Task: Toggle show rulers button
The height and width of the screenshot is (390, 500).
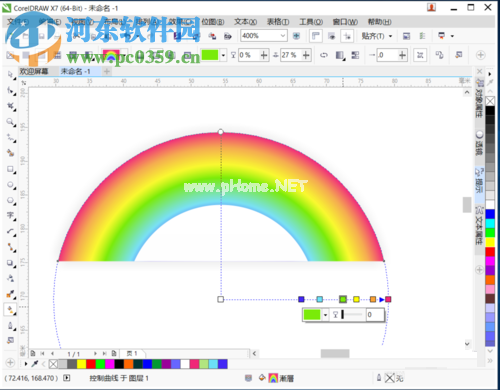Action: pos(316,36)
